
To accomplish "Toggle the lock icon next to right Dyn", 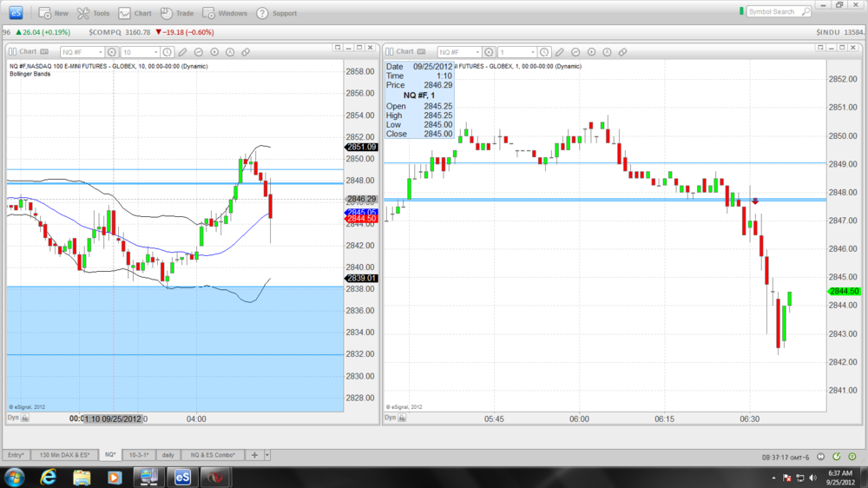I will click(x=403, y=419).
